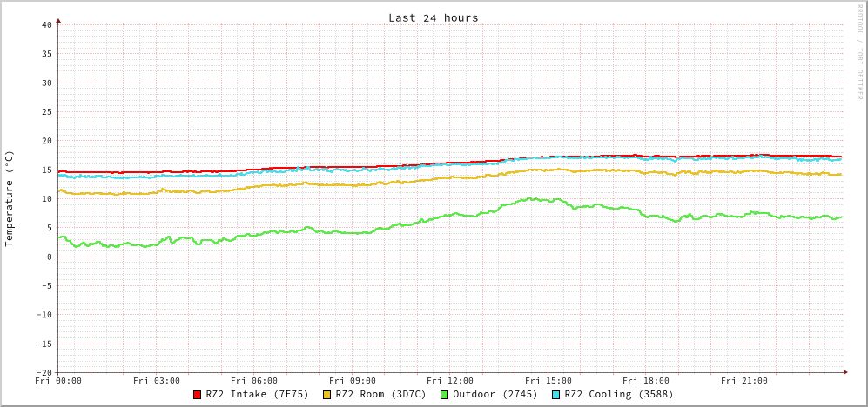Click the -20 label on the temperature axis
Image resolution: width=868 pixels, height=407 pixels.
tap(44, 372)
